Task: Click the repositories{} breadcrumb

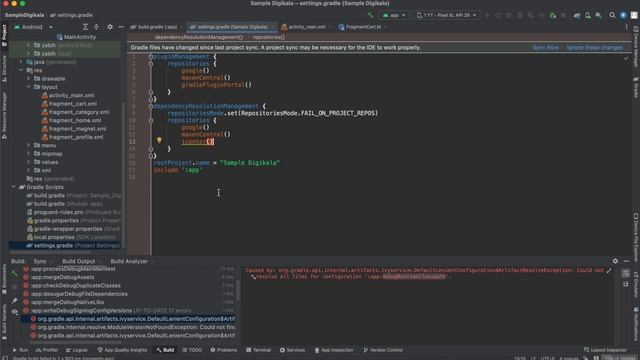Action: (x=269, y=37)
